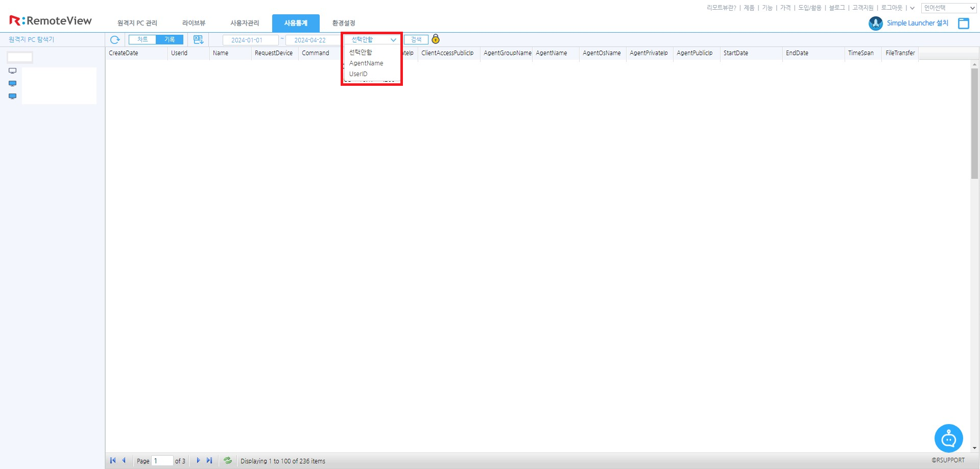
Task: Click the gold padlock icon
Action: coord(436,39)
